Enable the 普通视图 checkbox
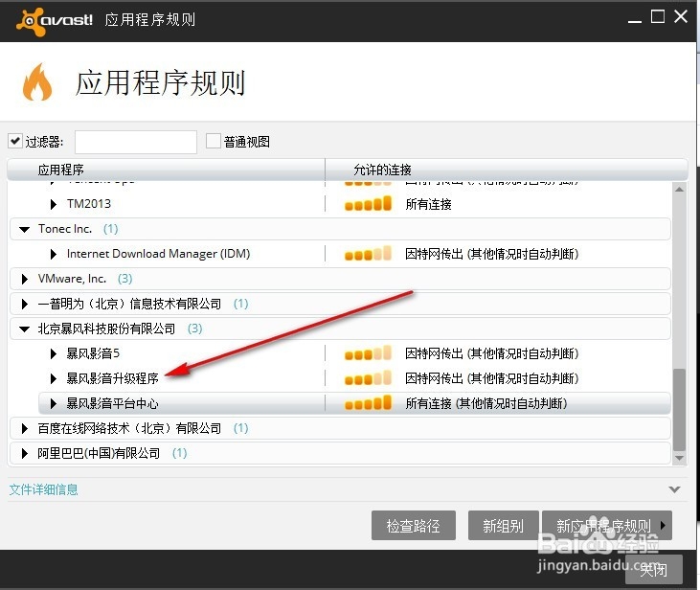 pyautogui.click(x=213, y=141)
